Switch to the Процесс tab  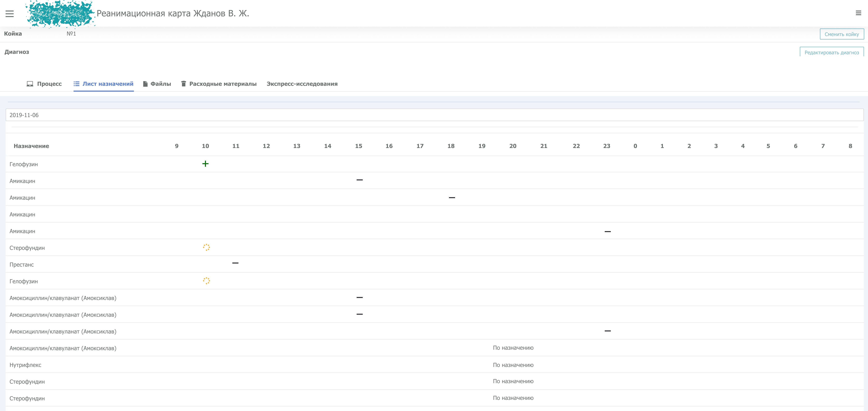(44, 84)
